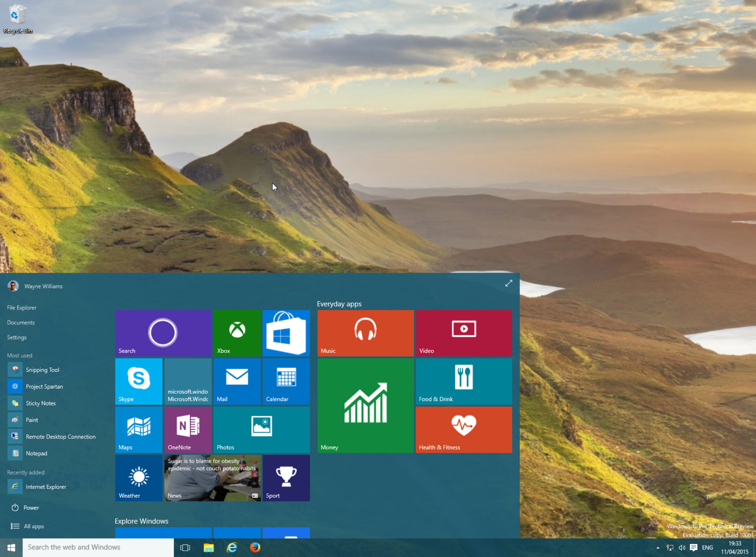Launch Firefox from the taskbar
This screenshot has height=557, width=756.
[x=255, y=547]
